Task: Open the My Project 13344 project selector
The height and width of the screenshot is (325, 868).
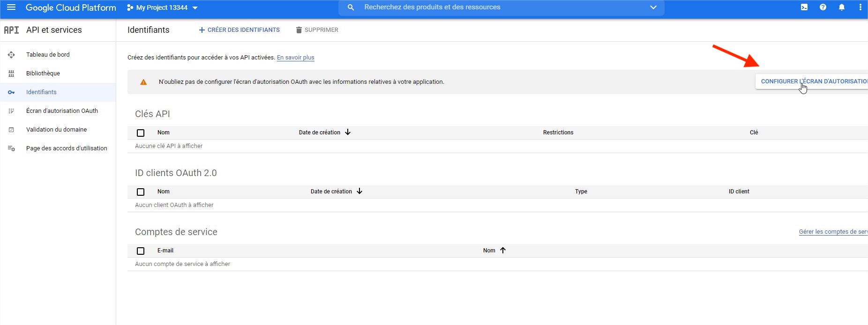Action: point(162,7)
